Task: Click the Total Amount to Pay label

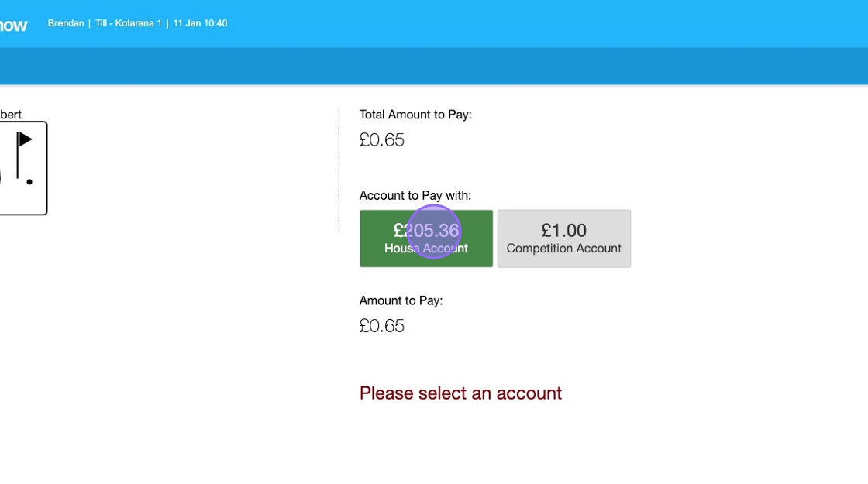Action: 415,115
